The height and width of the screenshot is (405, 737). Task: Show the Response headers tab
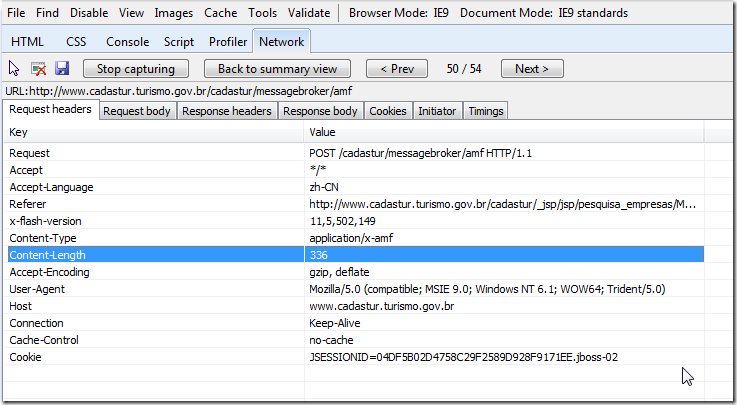click(x=227, y=111)
